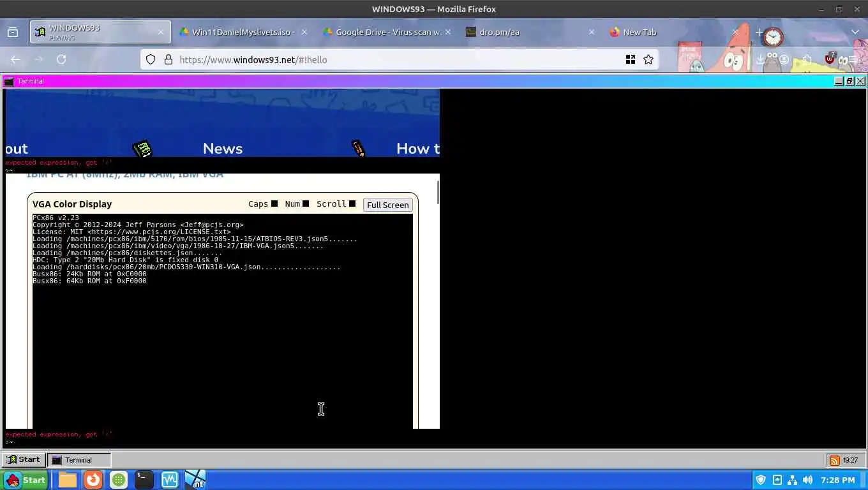Close the Google Drive Virus scan tab
Image resolution: width=868 pixels, height=490 pixels.
pos(447,32)
